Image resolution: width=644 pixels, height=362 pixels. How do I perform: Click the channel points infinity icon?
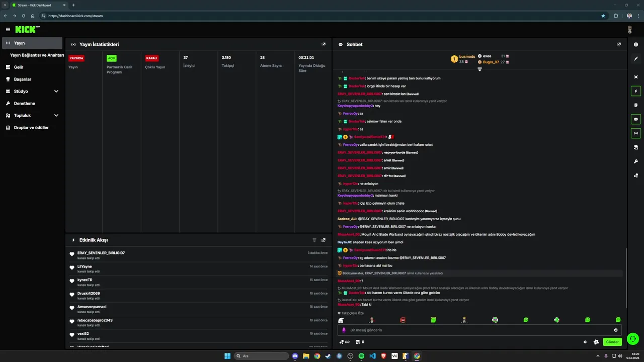(x=345, y=342)
